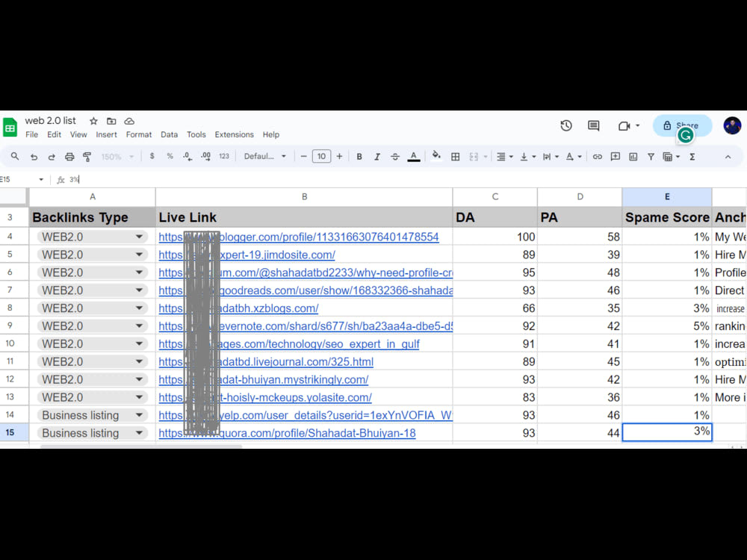Collapse the menus with chevron

click(x=728, y=156)
